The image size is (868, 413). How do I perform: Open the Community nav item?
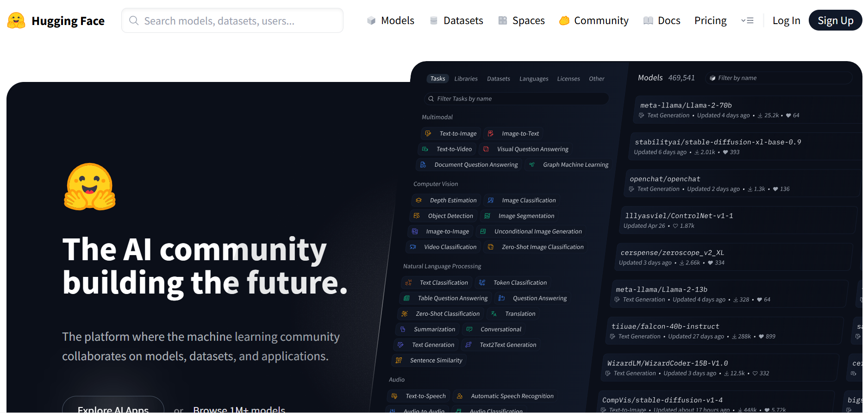(x=594, y=20)
